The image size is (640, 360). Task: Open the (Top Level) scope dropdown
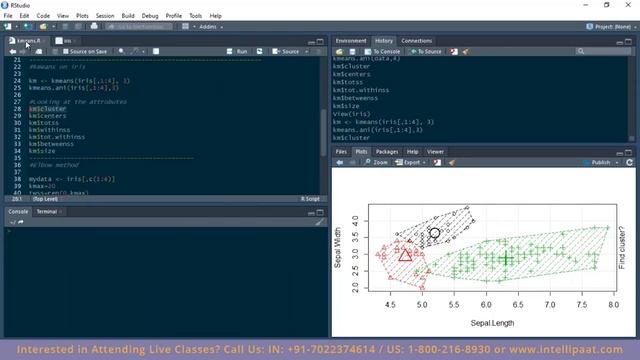point(45,199)
